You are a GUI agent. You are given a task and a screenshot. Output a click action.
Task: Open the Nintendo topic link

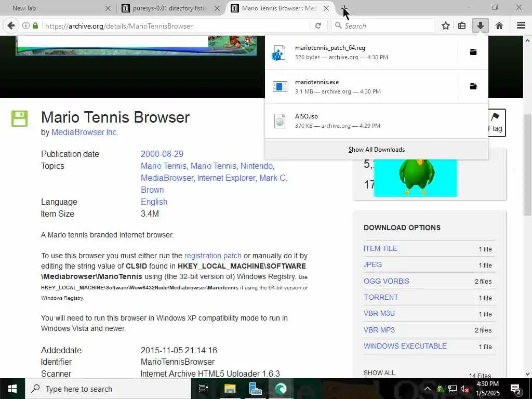click(x=257, y=166)
